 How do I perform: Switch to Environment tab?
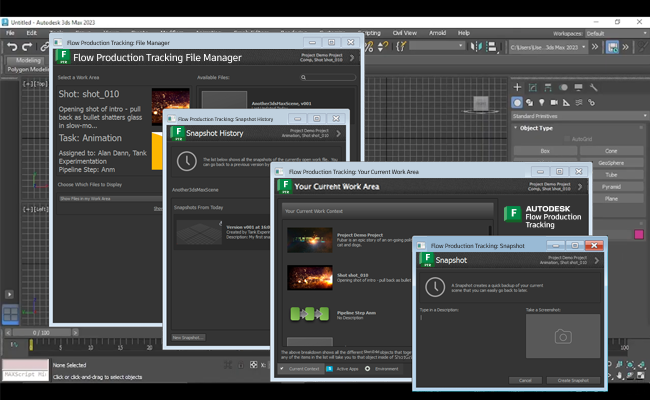[x=382, y=368]
